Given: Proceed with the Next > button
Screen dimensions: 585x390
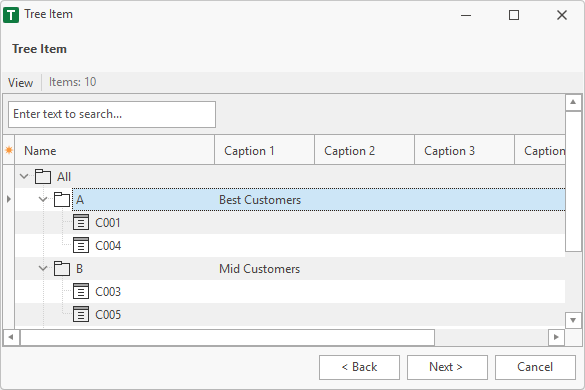Looking at the screenshot, I should coord(447,367).
